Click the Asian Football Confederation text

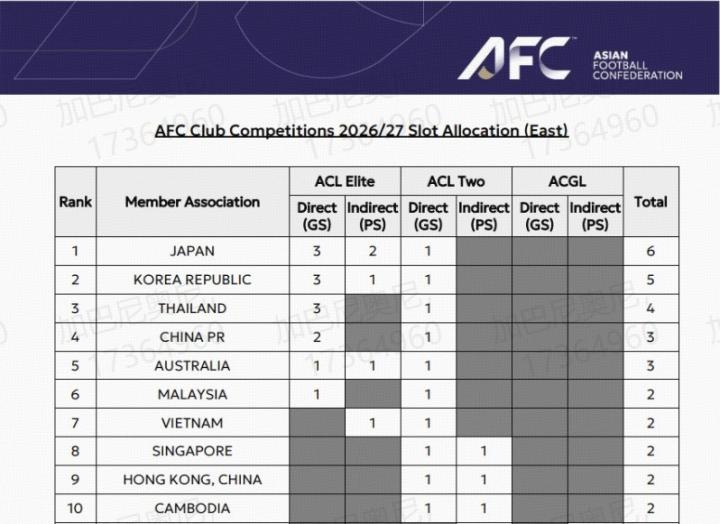click(638, 66)
